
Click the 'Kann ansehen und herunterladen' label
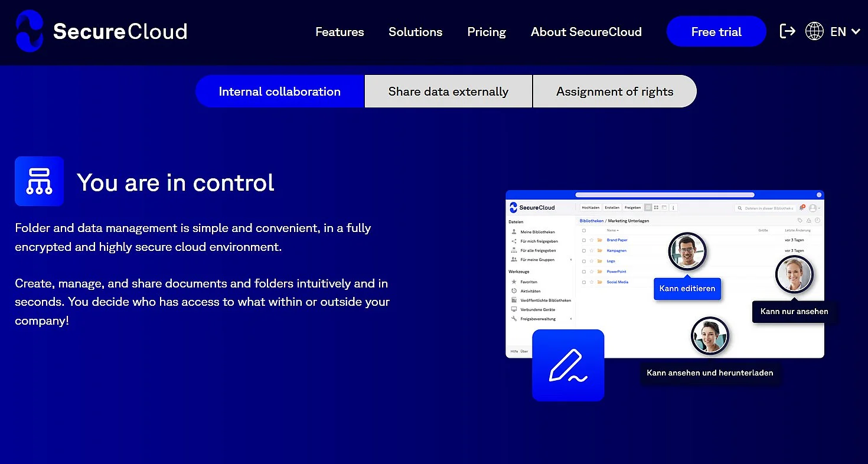(710, 373)
